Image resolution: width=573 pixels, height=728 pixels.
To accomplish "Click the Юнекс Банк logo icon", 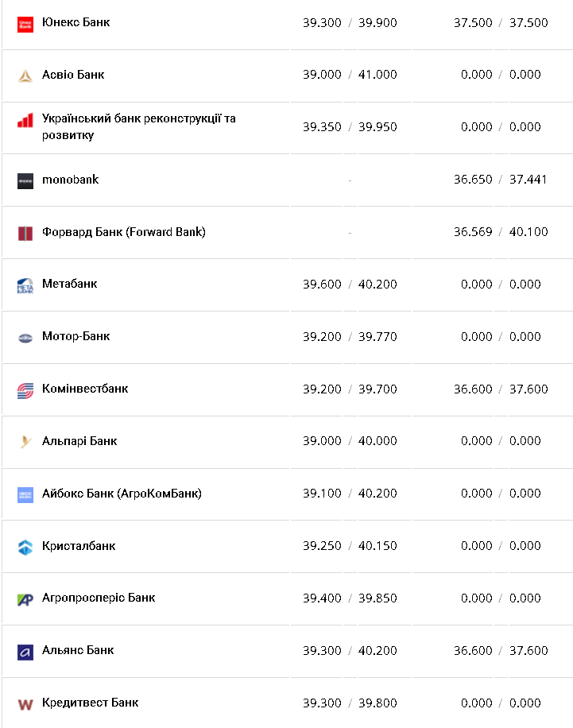I will (x=25, y=24).
